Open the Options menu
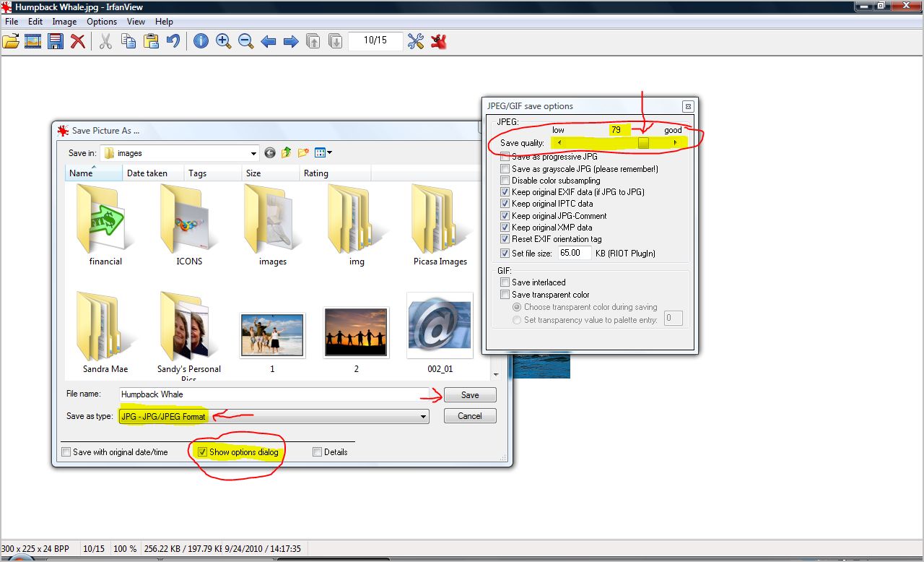 [x=102, y=22]
